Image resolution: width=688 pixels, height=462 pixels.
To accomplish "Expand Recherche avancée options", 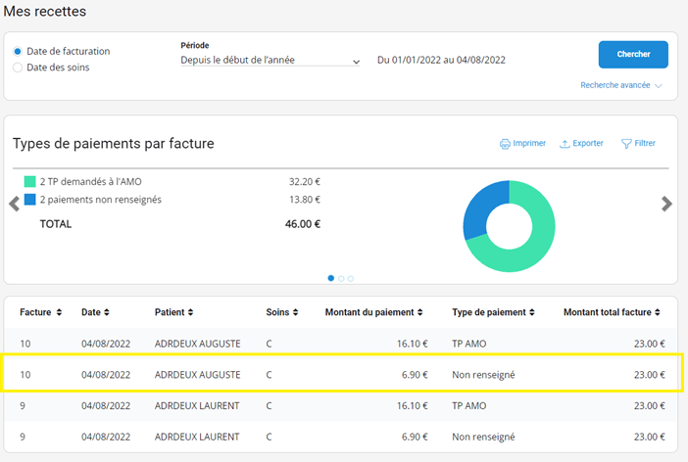I will (621, 86).
